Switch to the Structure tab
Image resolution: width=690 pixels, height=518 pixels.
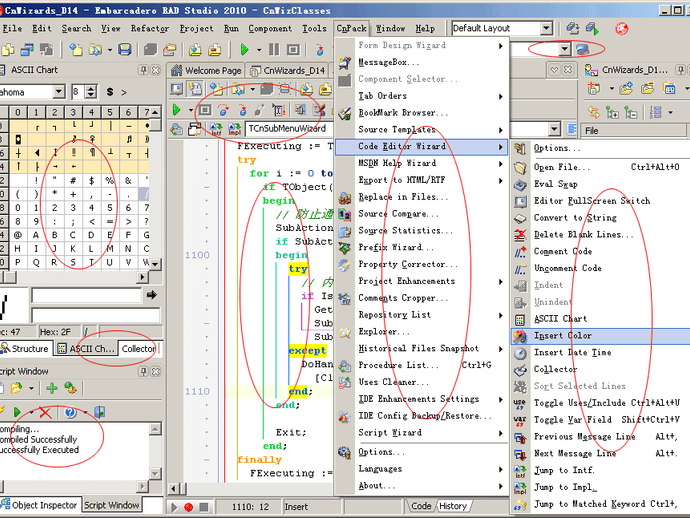[26, 349]
